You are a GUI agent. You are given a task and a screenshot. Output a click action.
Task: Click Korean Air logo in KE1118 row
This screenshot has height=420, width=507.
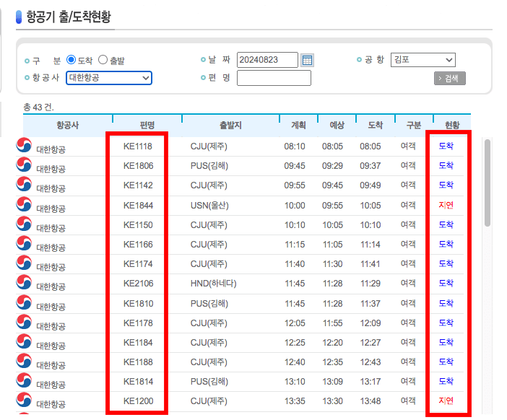pyautogui.click(x=24, y=145)
